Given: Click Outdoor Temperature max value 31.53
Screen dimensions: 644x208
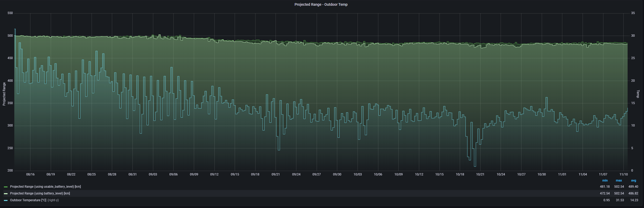Looking at the screenshot, I should [620, 200].
